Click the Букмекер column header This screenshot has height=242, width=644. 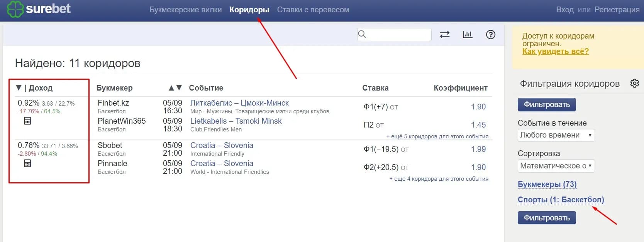[114, 88]
